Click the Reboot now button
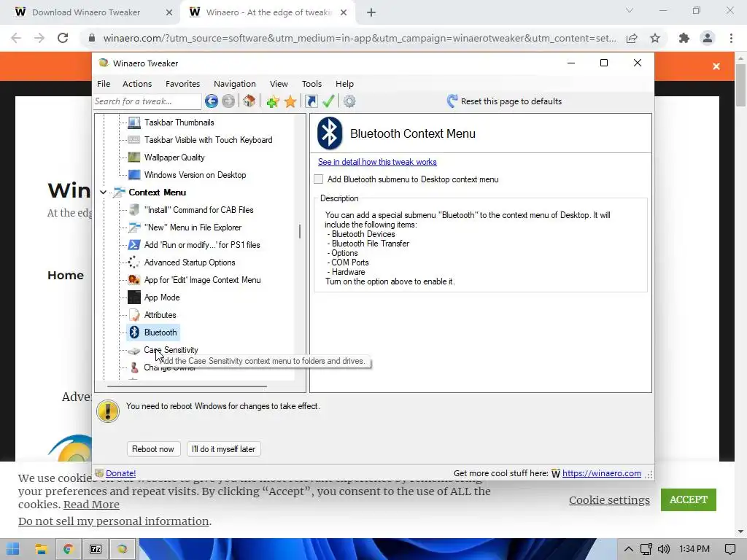 [153, 449]
